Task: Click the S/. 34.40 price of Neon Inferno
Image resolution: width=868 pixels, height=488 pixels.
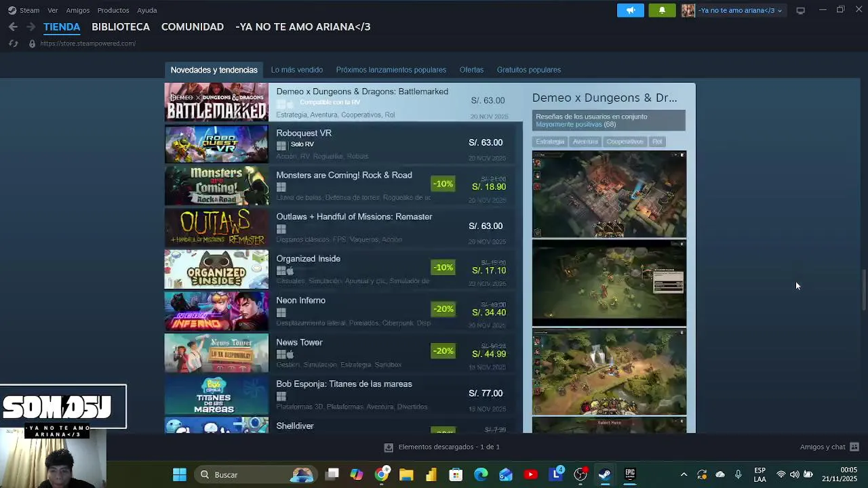Action: pyautogui.click(x=489, y=312)
